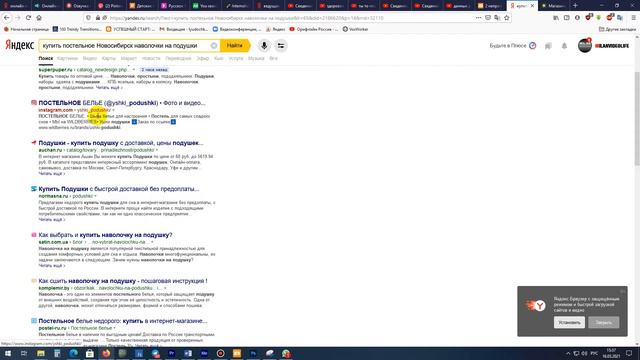Open Купить Подушки с быстрой доставкой result
This screenshot has height=360, width=640.
[119, 189]
